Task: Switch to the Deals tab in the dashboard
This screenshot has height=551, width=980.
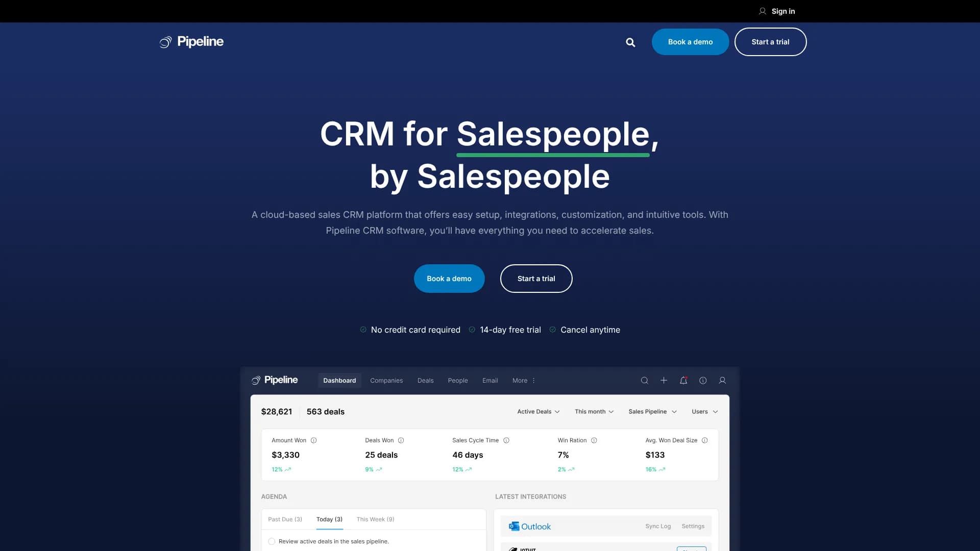Action: 425,380
